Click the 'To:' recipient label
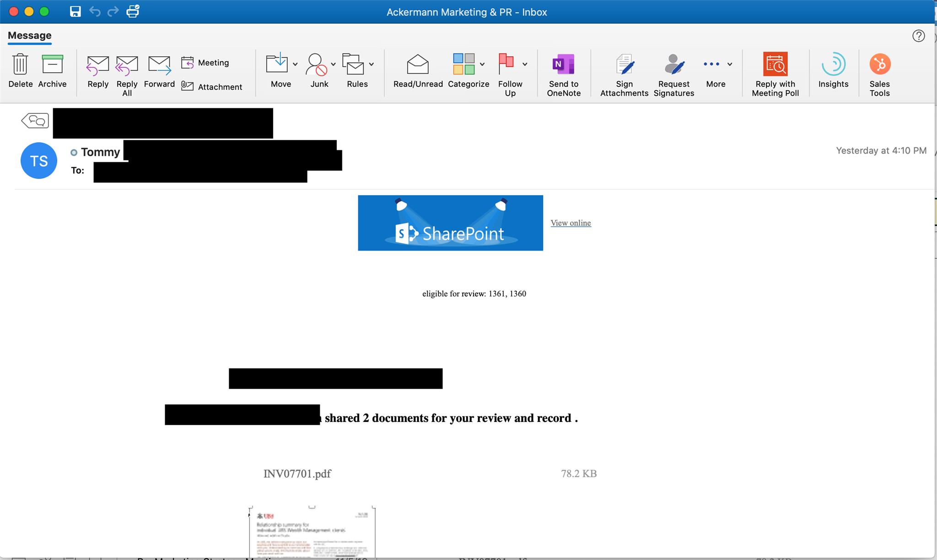 coord(78,171)
